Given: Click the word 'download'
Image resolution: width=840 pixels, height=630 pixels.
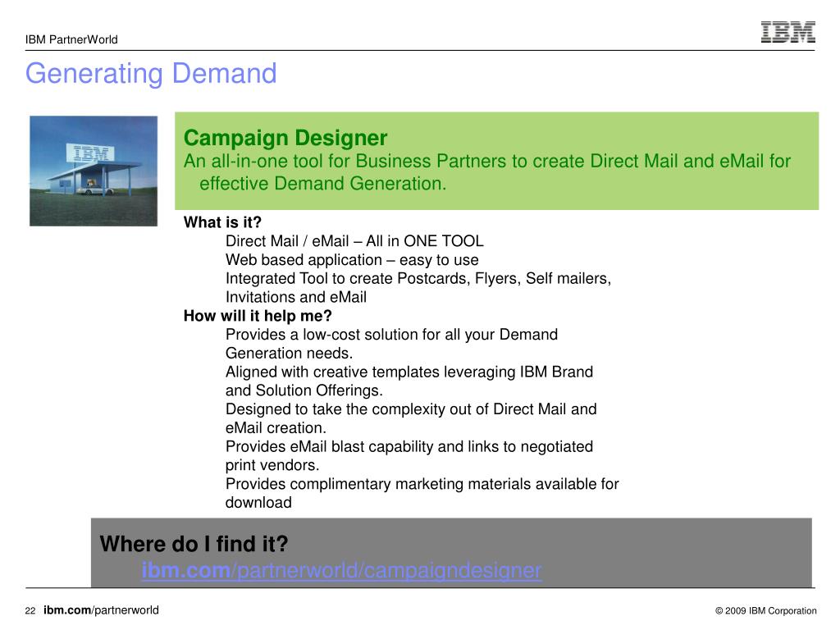Looking at the screenshot, I should click(x=258, y=503).
